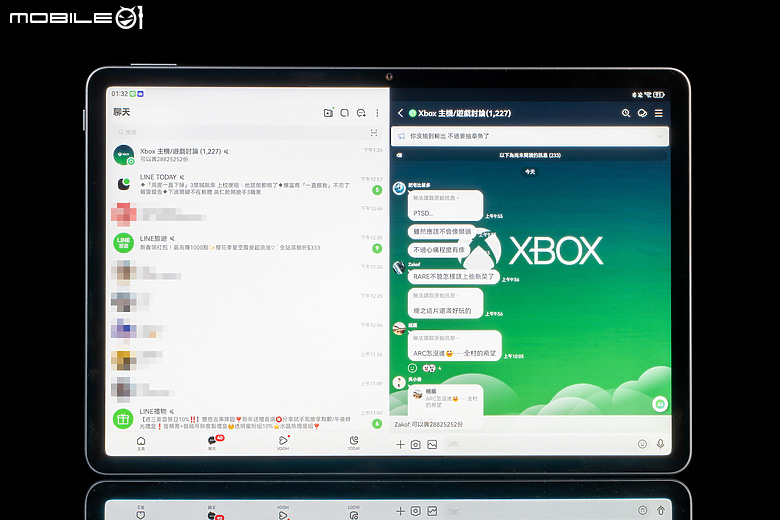The height and width of the screenshot is (520, 780).
Task: Open the emoji sticker picker icon
Action: (x=642, y=444)
